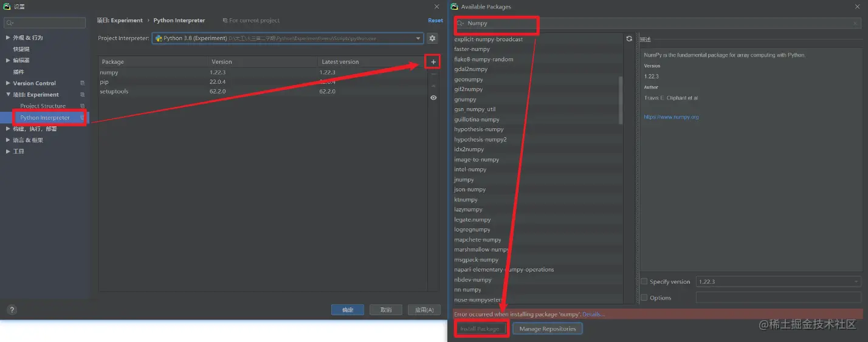Click the 取消 button
Screen dimensions: 868x342
[386, 310]
